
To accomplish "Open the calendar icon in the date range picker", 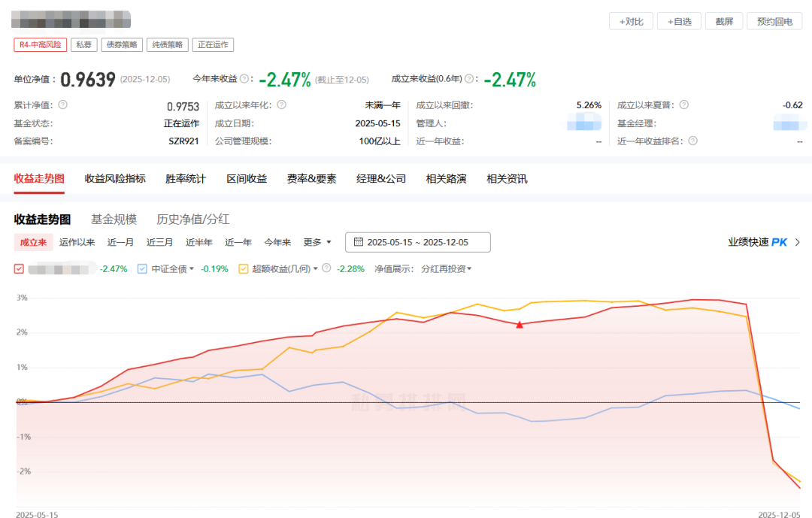I will click(357, 242).
